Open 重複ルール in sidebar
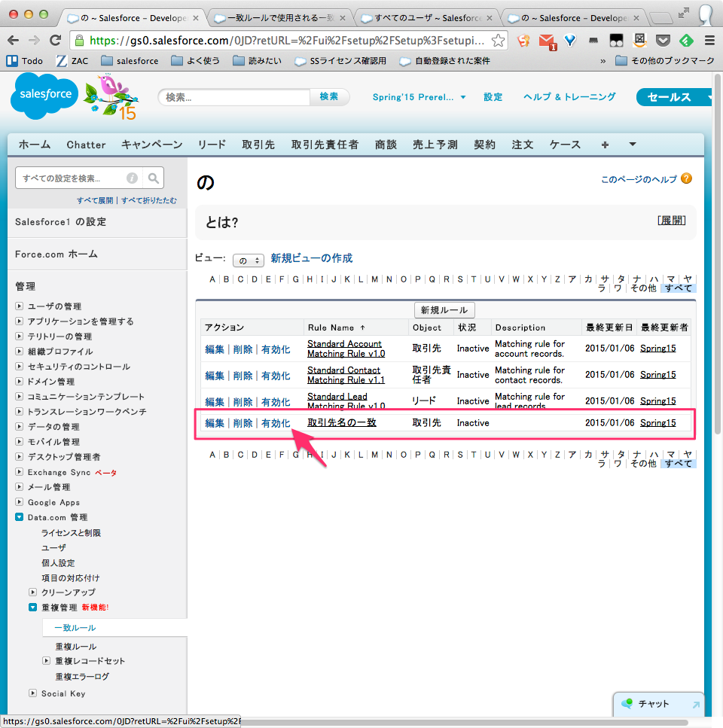Screen dimensions: 723x728 click(76, 646)
